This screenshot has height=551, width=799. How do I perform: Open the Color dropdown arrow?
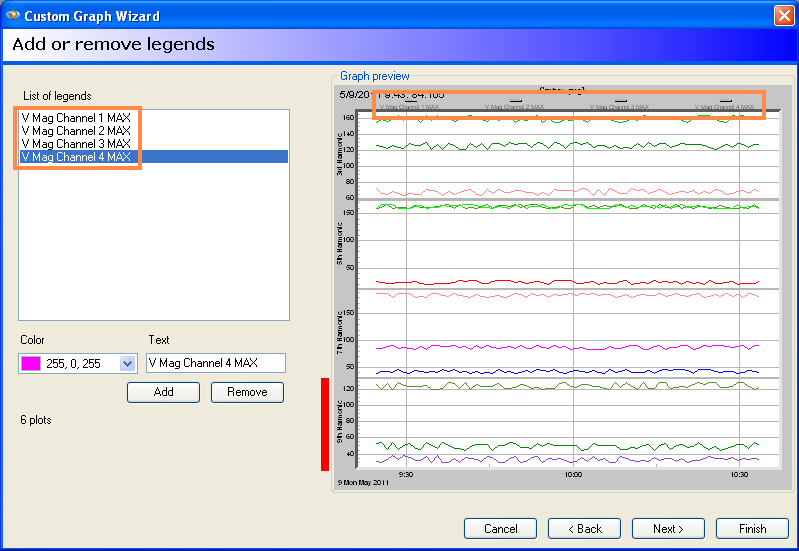pyautogui.click(x=127, y=364)
